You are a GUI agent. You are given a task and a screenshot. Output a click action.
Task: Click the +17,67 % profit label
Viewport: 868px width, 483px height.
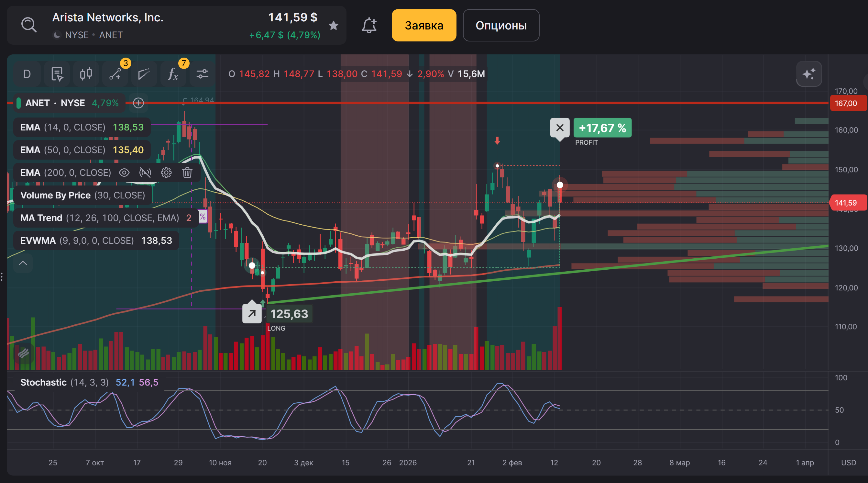point(602,128)
